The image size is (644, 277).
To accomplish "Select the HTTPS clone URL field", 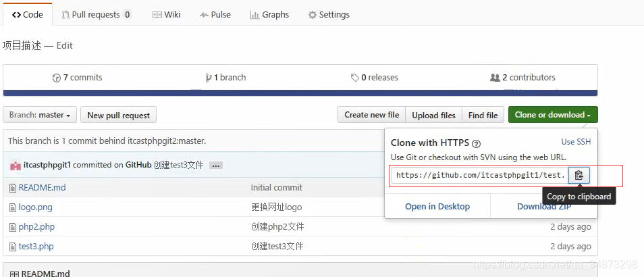I will 479,176.
